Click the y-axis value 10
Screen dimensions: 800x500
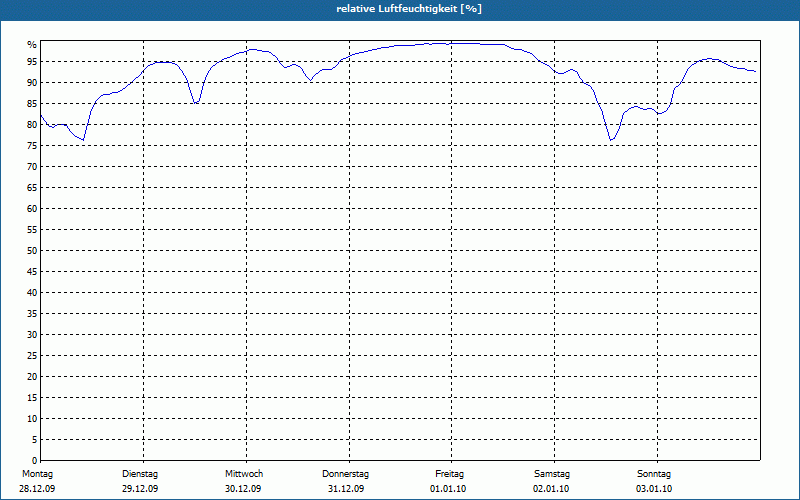pos(32,419)
